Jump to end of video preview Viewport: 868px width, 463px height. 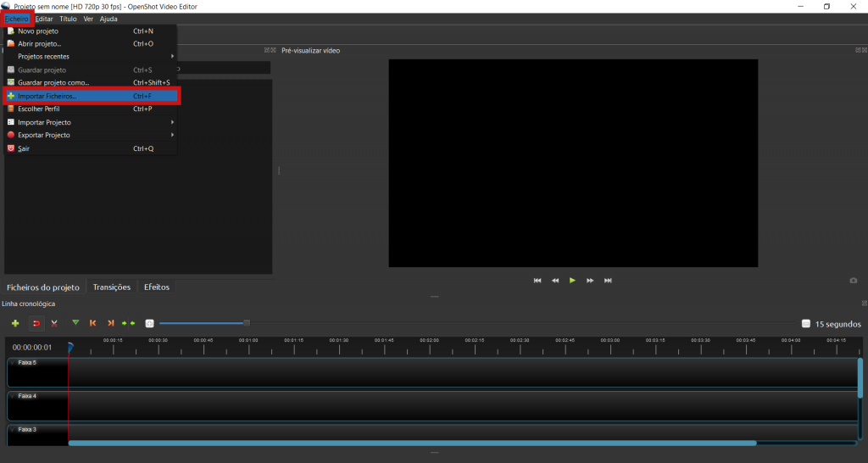(x=608, y=281)
